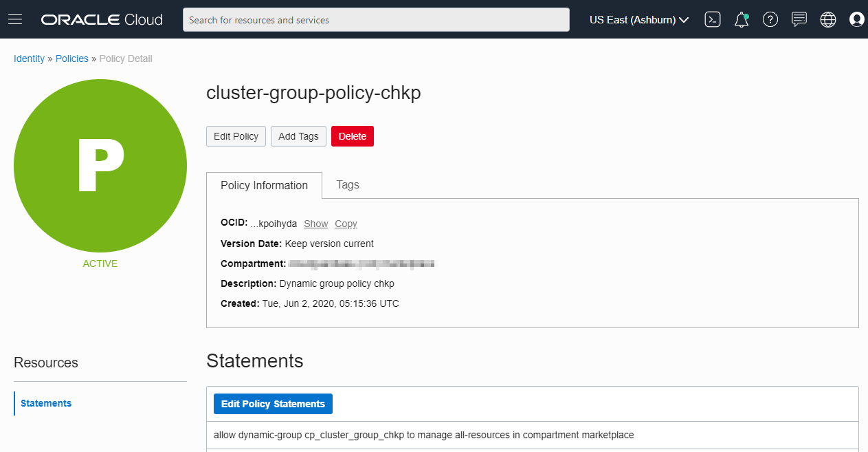Viewport: 868px width, 452px height.
Task: Click the policy title cluster-group-policy-chkp
Action: point(313,93)
